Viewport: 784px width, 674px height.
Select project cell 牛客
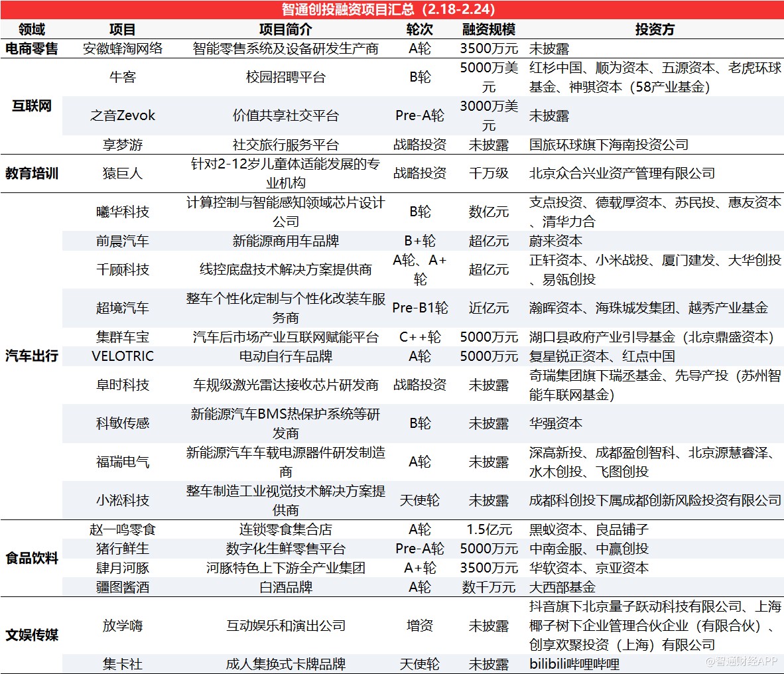(x=123, y=77)
